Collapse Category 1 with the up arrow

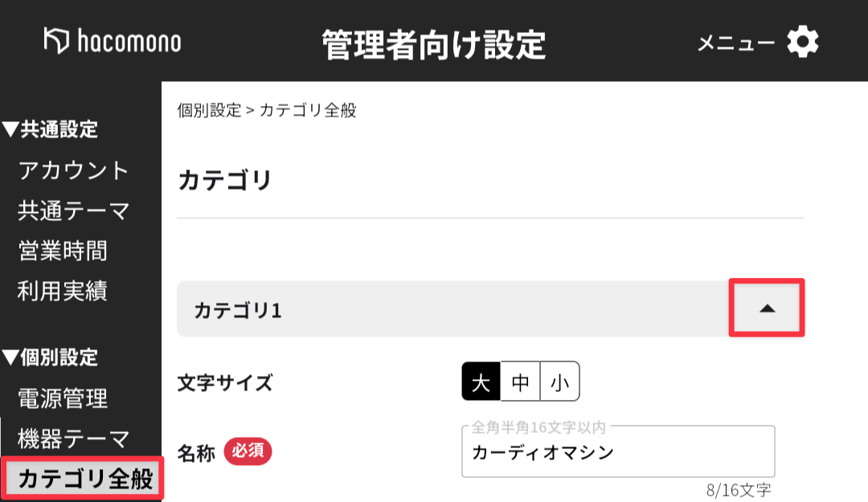click(x=767, y=308)
